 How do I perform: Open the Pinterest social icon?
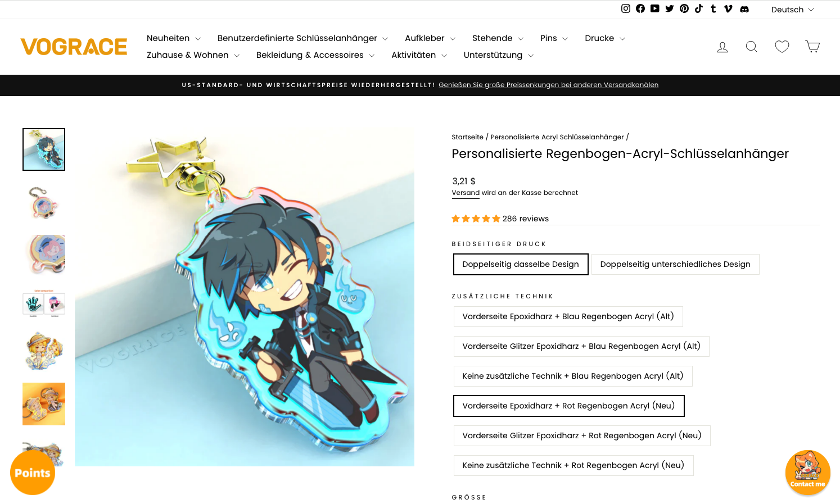coord(684,8)
